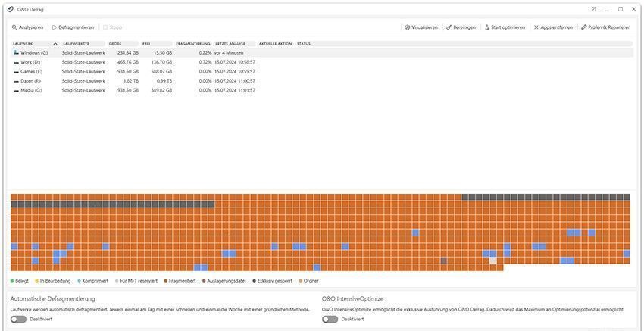
Task: Click the Größe column header
Action: (x=115, y=44)
